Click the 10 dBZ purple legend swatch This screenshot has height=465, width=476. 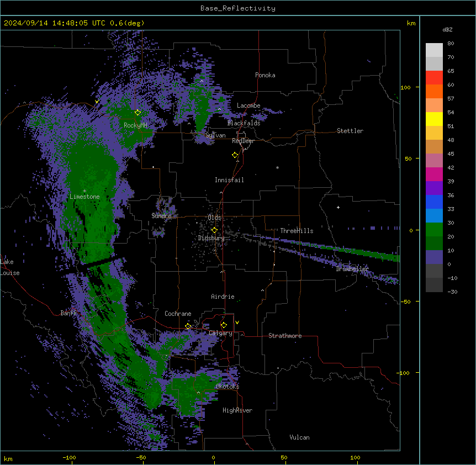[x=434, y=257]
